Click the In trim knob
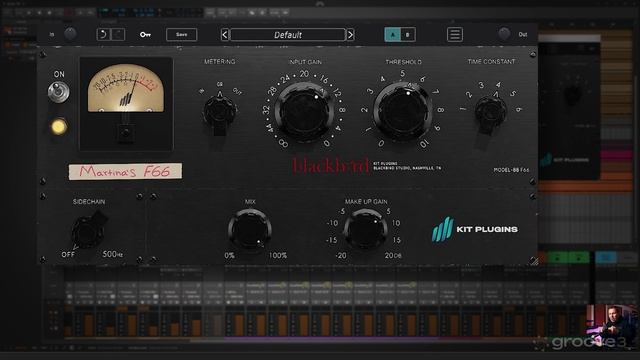This screenshot has height=360, width=640. tap(70, 34)
